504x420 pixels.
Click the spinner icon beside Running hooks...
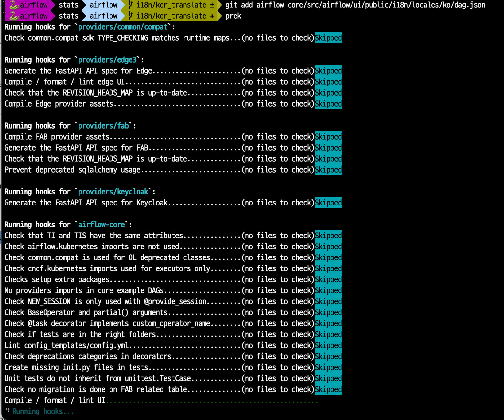(x=7, y=411)
